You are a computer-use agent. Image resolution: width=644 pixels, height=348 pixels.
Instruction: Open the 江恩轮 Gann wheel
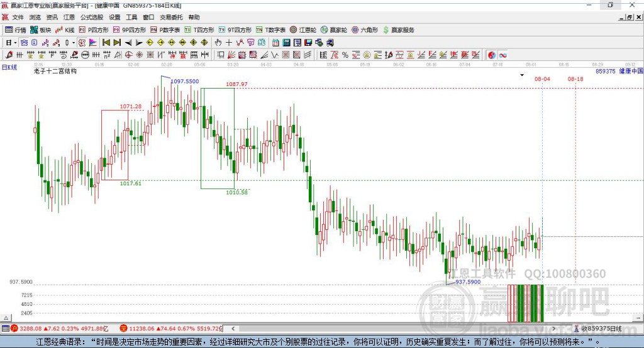click(303, 30)
